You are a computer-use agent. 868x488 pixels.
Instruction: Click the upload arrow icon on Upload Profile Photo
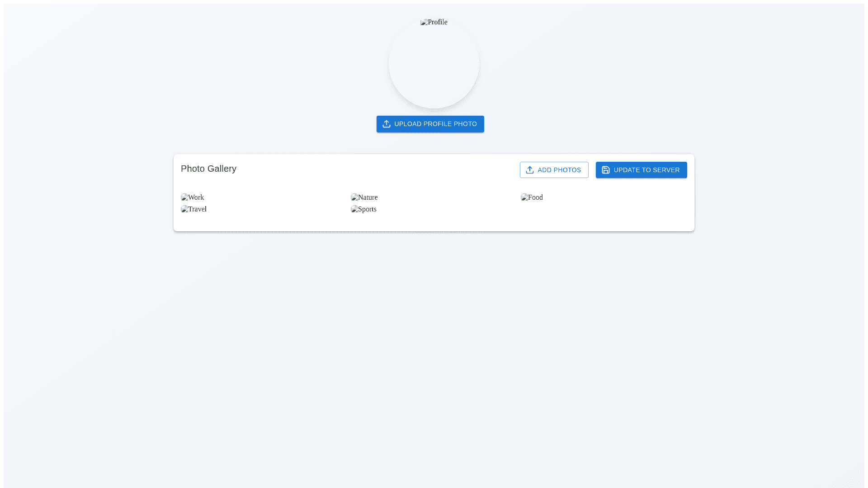coord(386,124)
